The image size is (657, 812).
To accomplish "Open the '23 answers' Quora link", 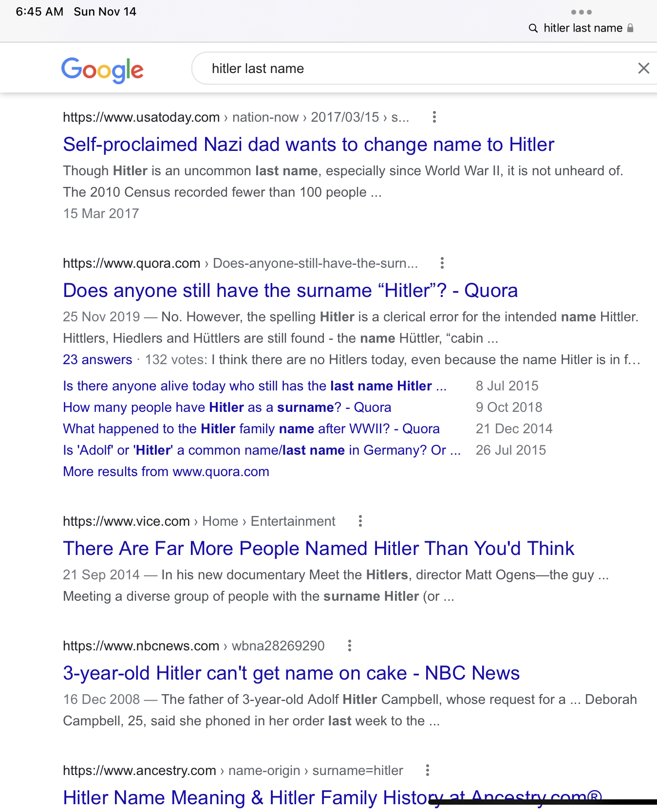I will click(97, 360).
